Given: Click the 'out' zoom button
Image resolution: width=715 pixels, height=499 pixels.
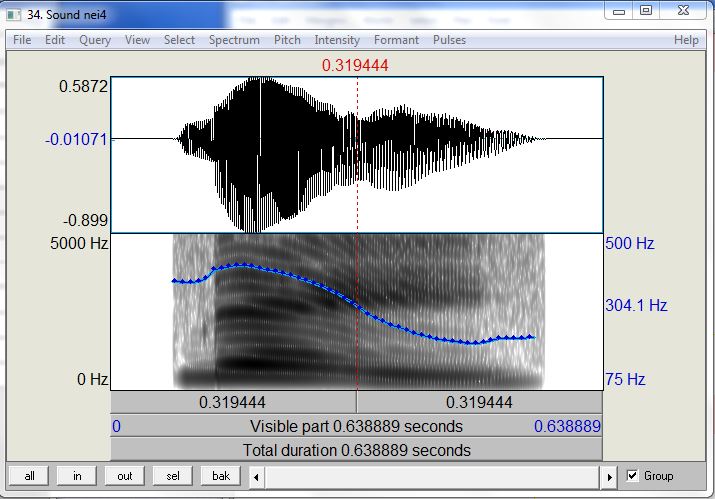Looking at the screenshot, I should [124, 476].
